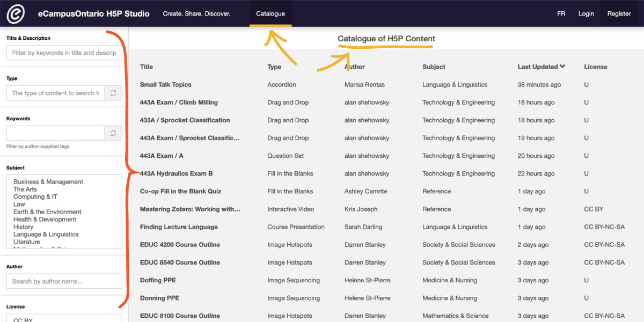Click author Ashley Carnrite
Viewport: 644px width, 322px height.
coord(366,191)
